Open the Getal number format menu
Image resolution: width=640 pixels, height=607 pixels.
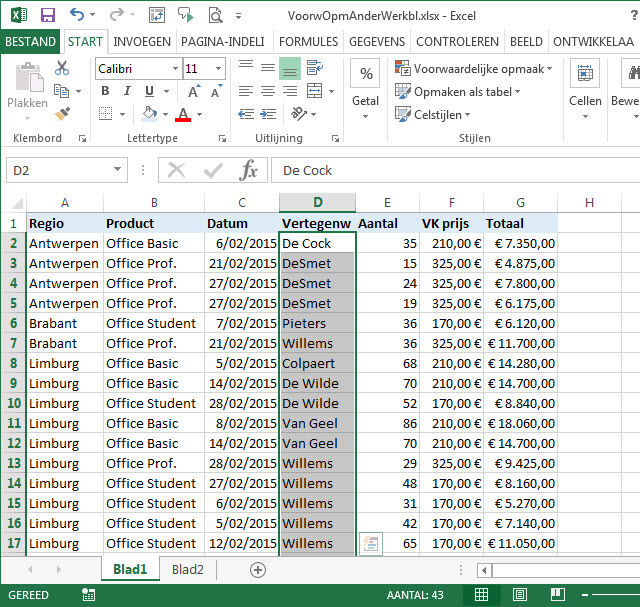[x=365, y=90]
